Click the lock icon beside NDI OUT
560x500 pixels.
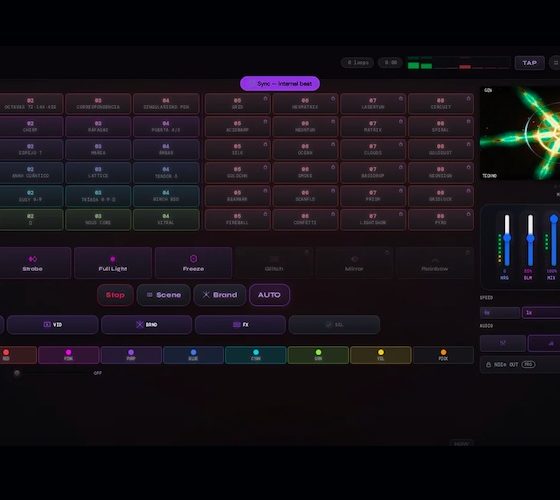[x=489, y=365]
